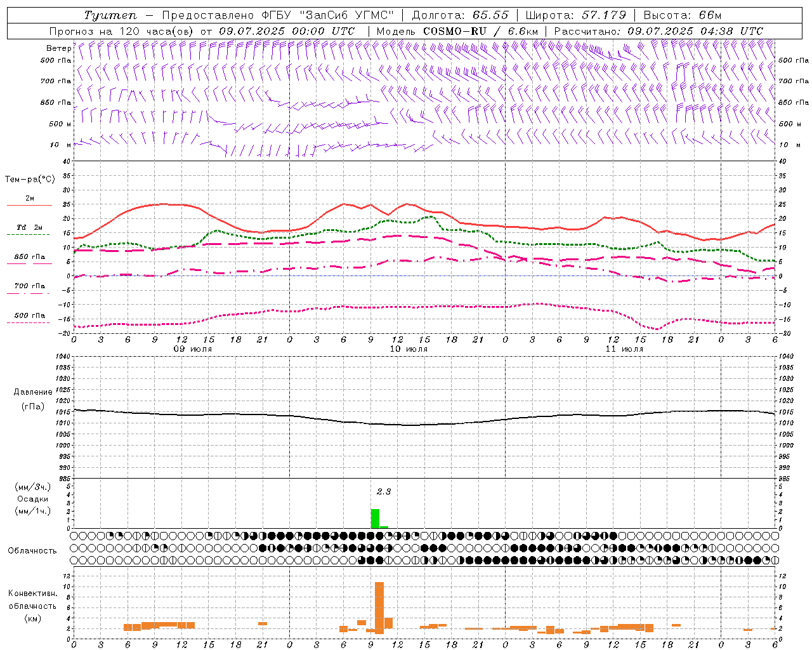Select the 700 гПа temperature legend entry

point(29,287)
